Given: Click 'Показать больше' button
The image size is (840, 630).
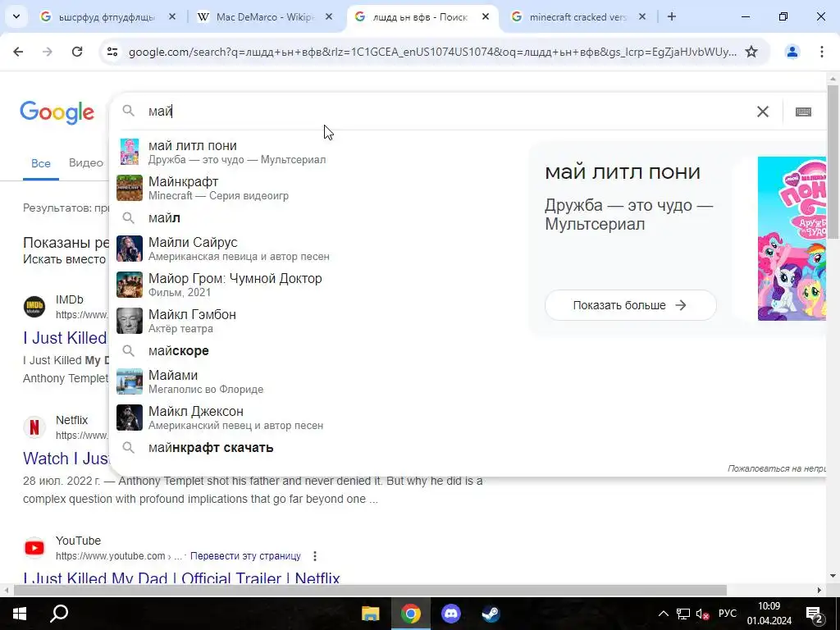Looking at the screenshot, I should click(x=630, y=305).
